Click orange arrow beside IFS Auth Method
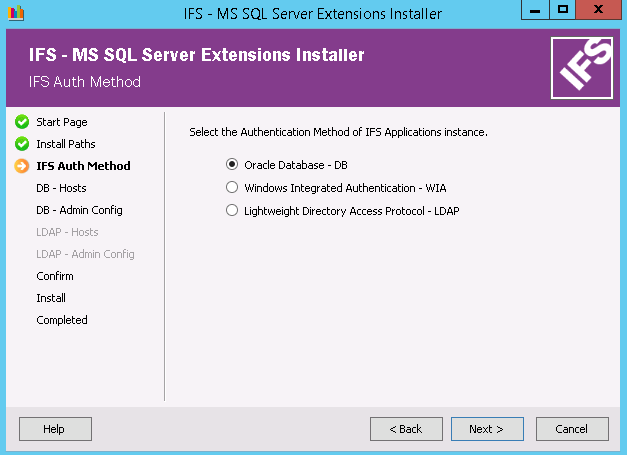627x455 pixels. click(21, 166)
